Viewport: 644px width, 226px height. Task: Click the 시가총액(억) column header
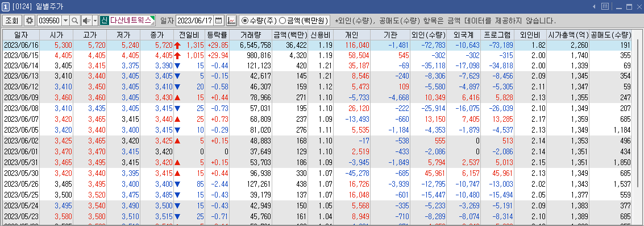click(568, 35)
